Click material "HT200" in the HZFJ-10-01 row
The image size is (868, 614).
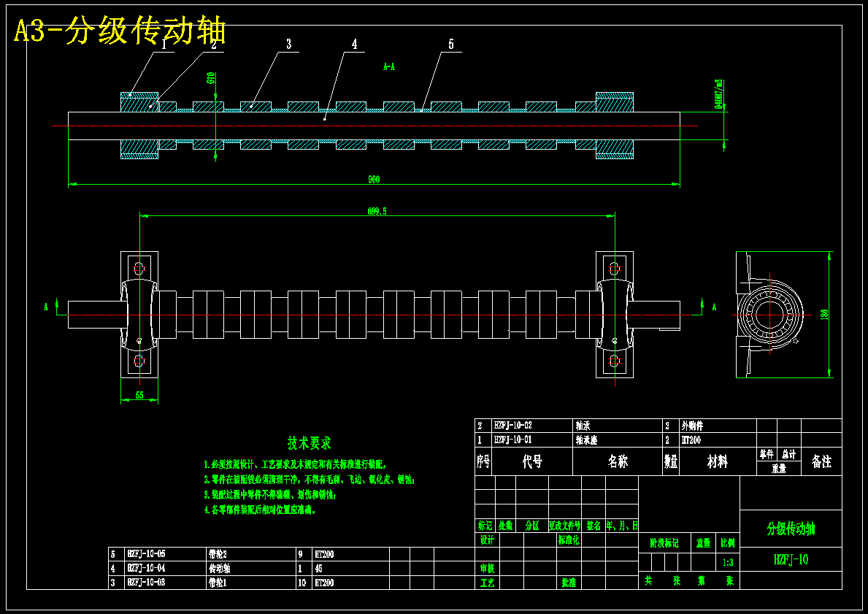pos(691,440)
